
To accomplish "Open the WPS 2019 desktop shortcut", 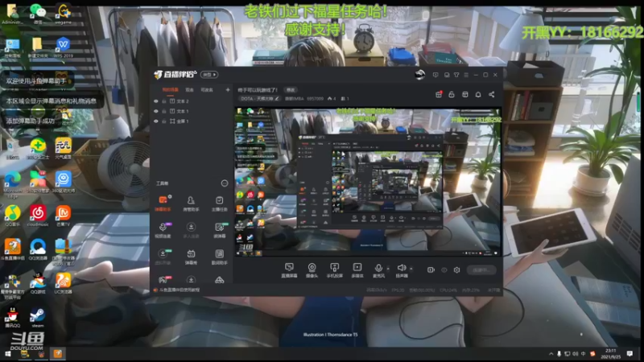I will click(x=63, y=47).
